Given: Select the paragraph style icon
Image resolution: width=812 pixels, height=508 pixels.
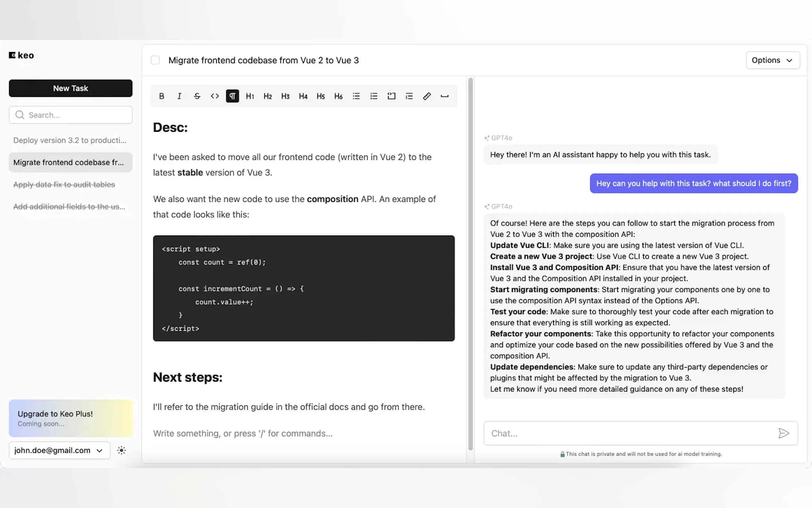Looking at the screenshot, I should 232,96.
